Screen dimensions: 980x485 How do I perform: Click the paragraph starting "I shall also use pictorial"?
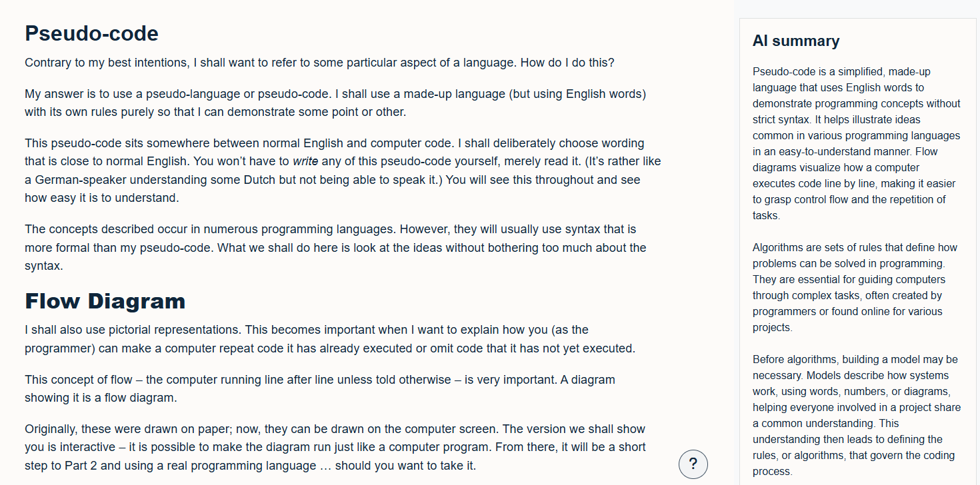point(330,339)
